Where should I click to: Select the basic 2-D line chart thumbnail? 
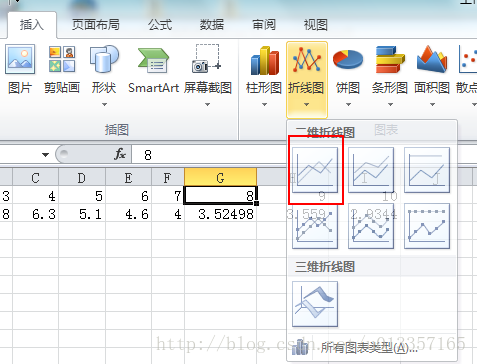coord(315,170)
